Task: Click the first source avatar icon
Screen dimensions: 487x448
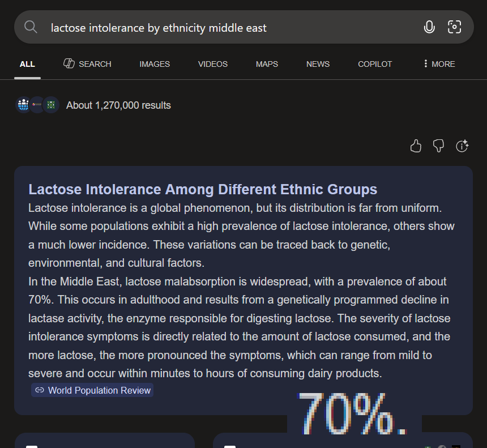Action: [23, 105]
